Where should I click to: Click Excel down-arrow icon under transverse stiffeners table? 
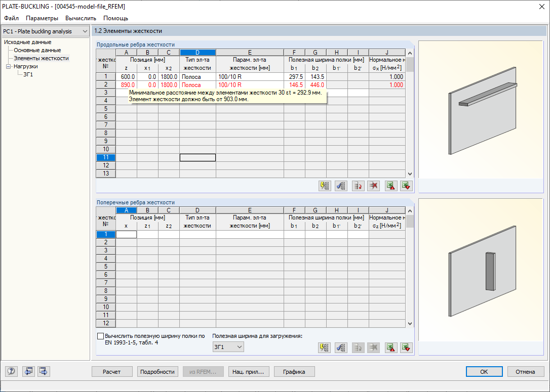tap(406, 347)
